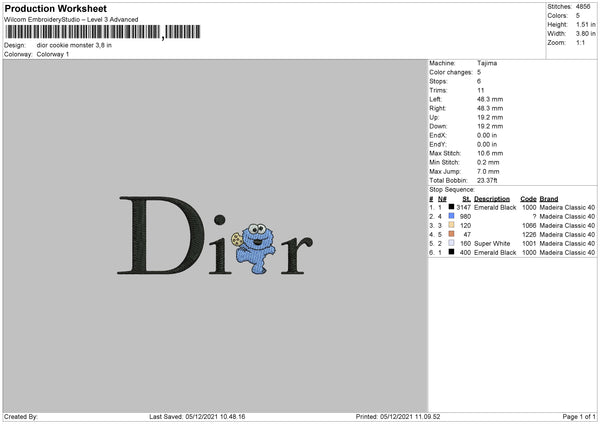Click the code 1001 in the stop sequence
The height and width of the screenshot is (424, 600).
coord(529,243)
